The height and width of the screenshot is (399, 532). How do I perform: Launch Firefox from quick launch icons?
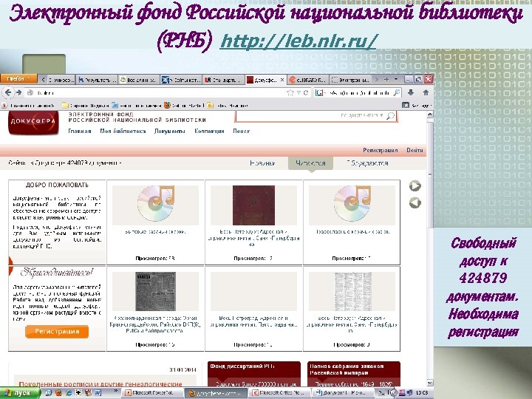(58, 393)
